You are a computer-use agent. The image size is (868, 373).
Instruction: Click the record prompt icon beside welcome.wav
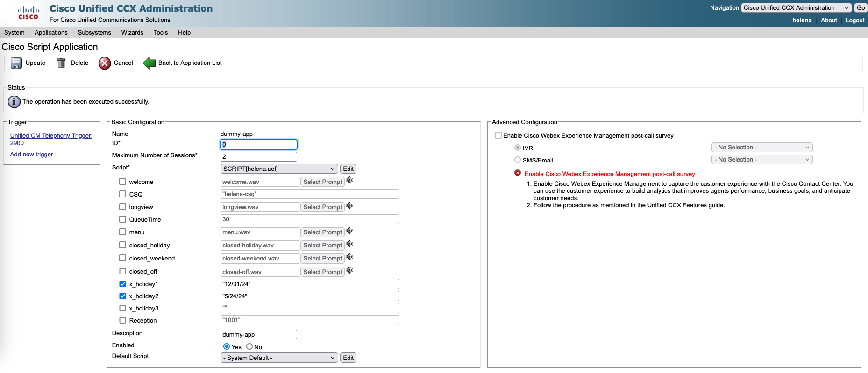(349, 180)
